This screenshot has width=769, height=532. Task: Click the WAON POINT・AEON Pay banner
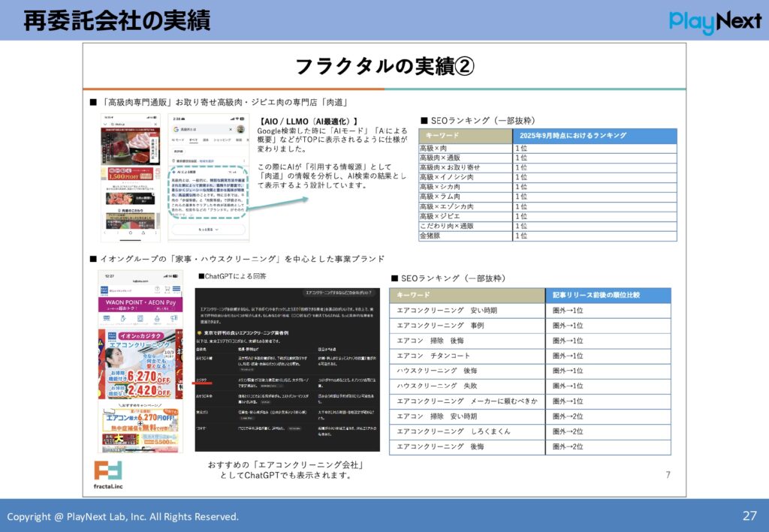click(x=141, y=303)
